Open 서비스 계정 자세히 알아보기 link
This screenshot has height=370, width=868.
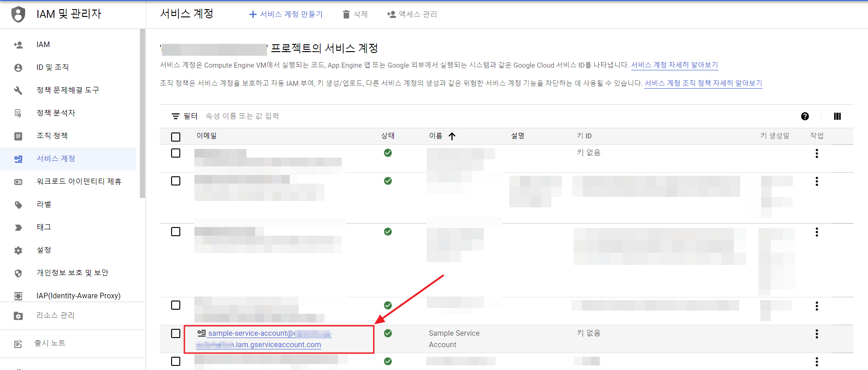(x=674, y=65)
